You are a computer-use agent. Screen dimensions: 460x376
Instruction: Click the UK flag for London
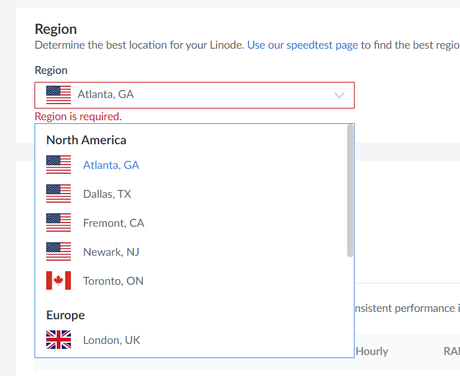pyautogui.click(x=59, y=340)
